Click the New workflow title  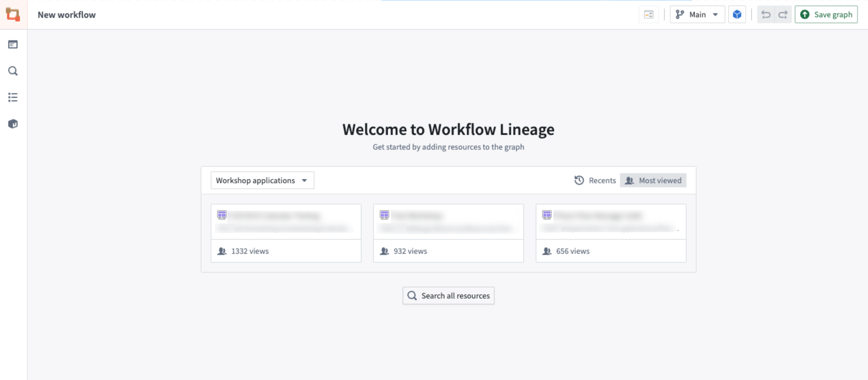click(67, 14)
